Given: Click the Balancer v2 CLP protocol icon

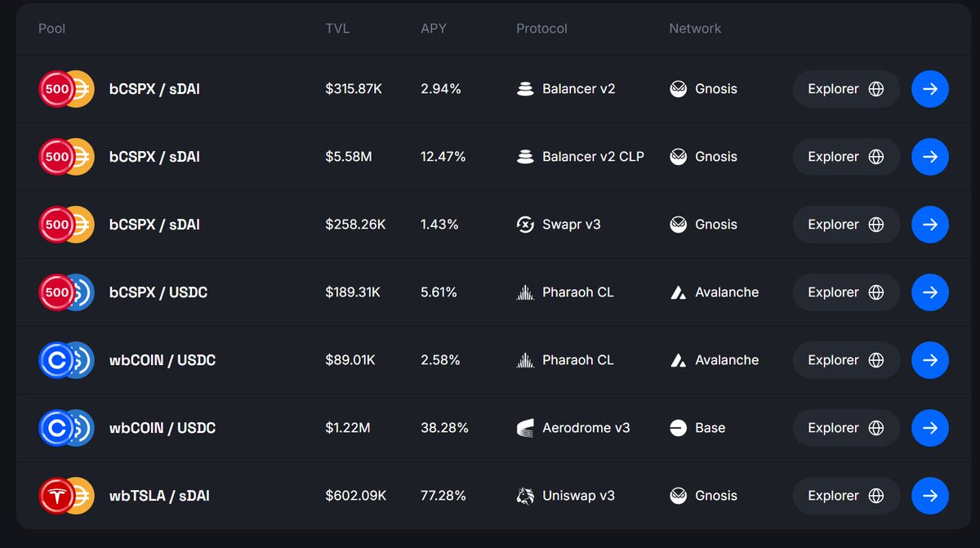Looking at the screenshot, I should (526, 157).
